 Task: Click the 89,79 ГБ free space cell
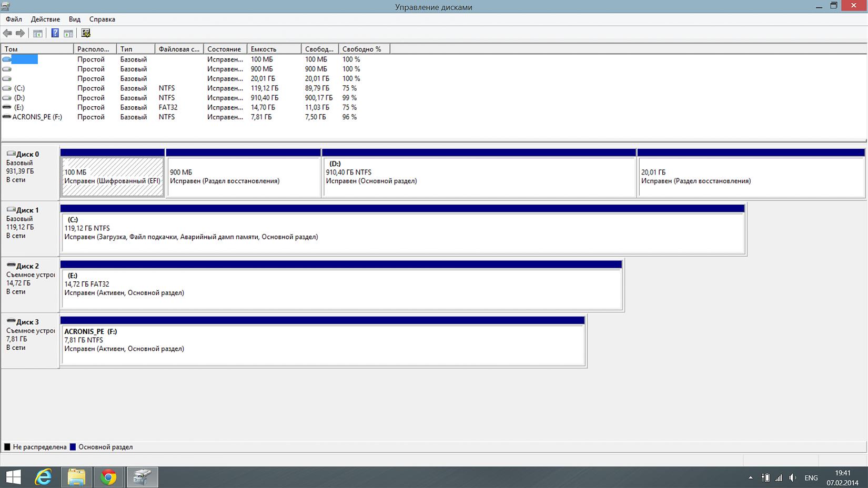(x=317, y=88)
